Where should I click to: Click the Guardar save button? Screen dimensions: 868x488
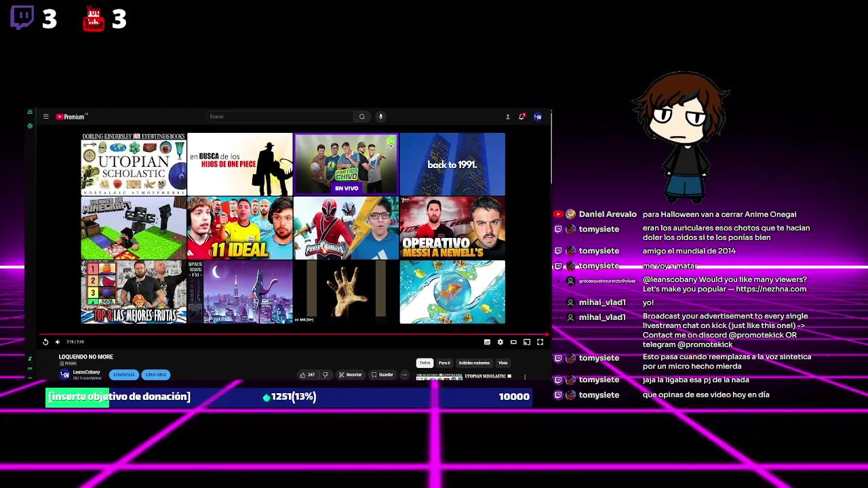[382, 375]
